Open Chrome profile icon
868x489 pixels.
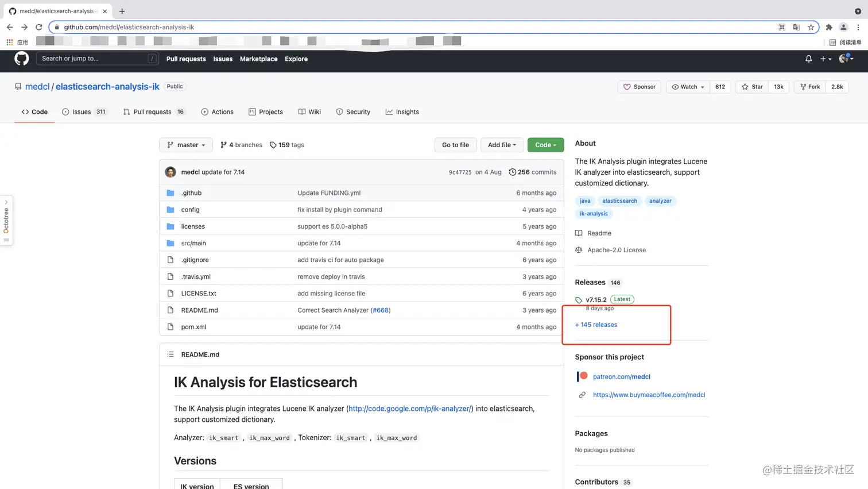tap(843, 27)
